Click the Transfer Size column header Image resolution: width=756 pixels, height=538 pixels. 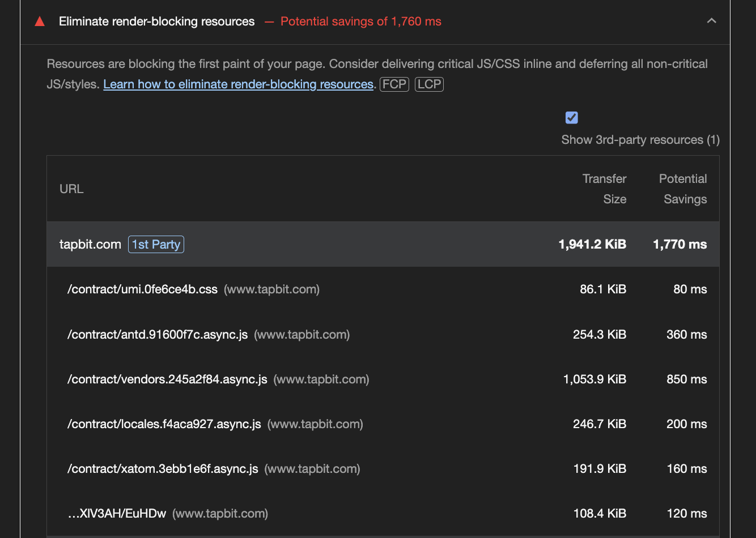(604, 189)
